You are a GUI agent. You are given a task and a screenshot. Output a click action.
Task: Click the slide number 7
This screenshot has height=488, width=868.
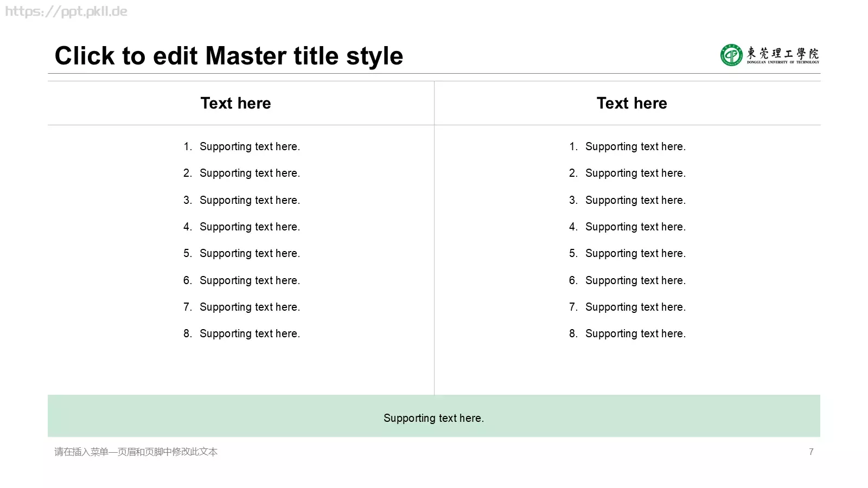[x=811, y=452]
